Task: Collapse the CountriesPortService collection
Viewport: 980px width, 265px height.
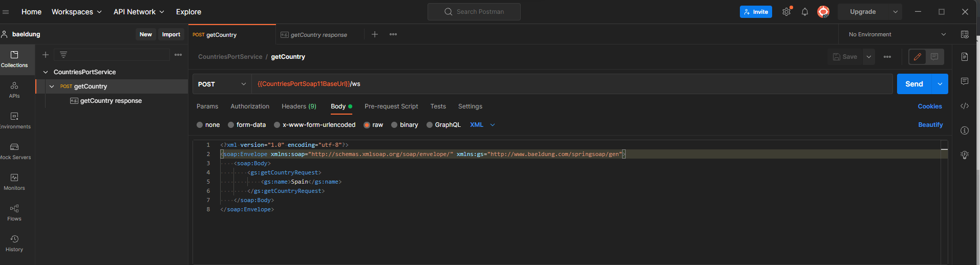Action: pyautogui.click(x=46, y=72)
